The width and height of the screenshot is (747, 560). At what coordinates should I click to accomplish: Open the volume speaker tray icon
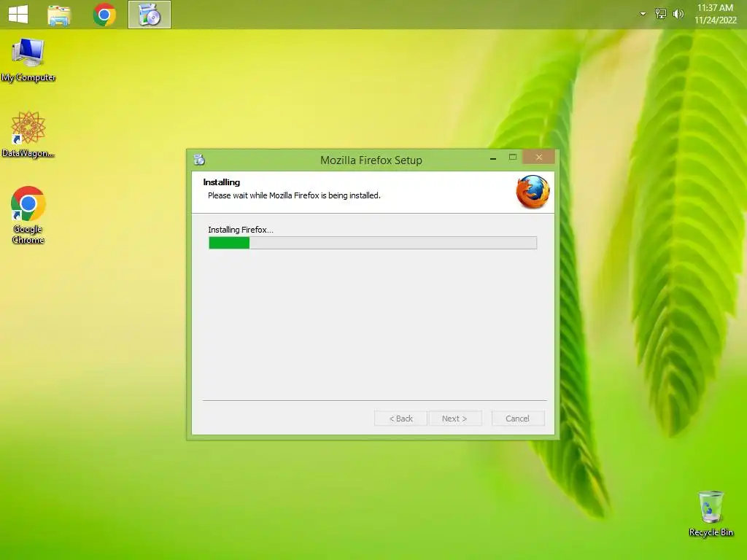coord(678,14)
